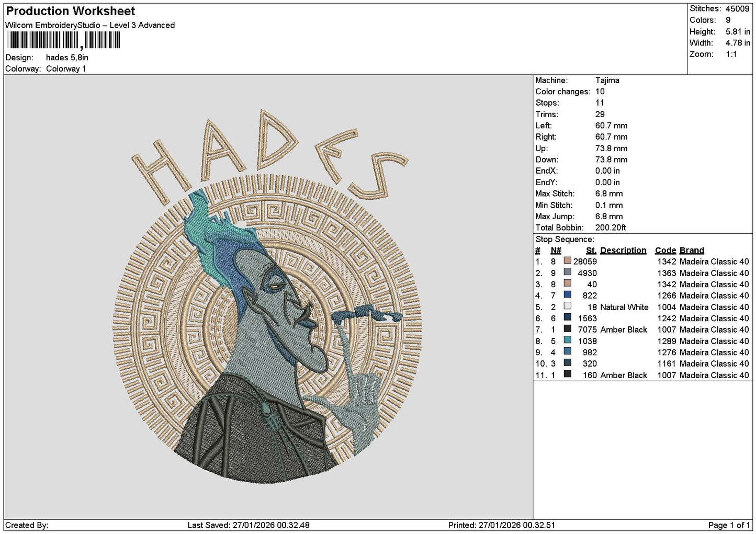
Task: Click the thread code 1289
Action: pos(667,341)
